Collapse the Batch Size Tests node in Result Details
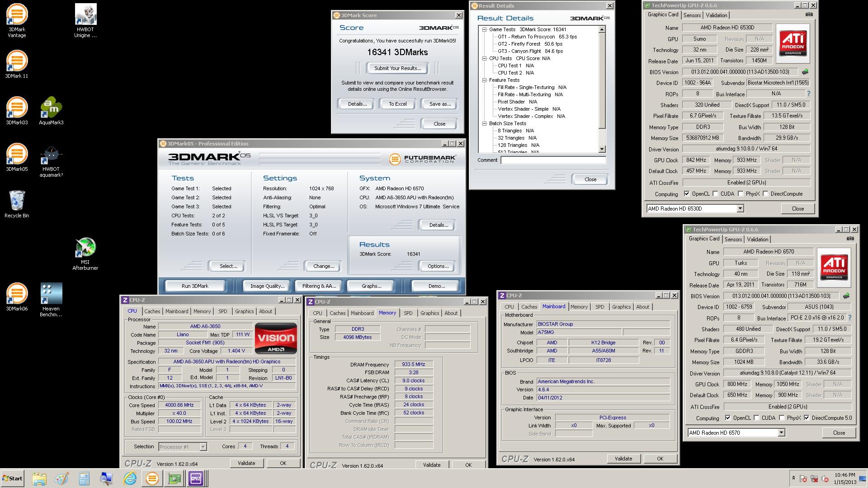 tap(484, 123)
